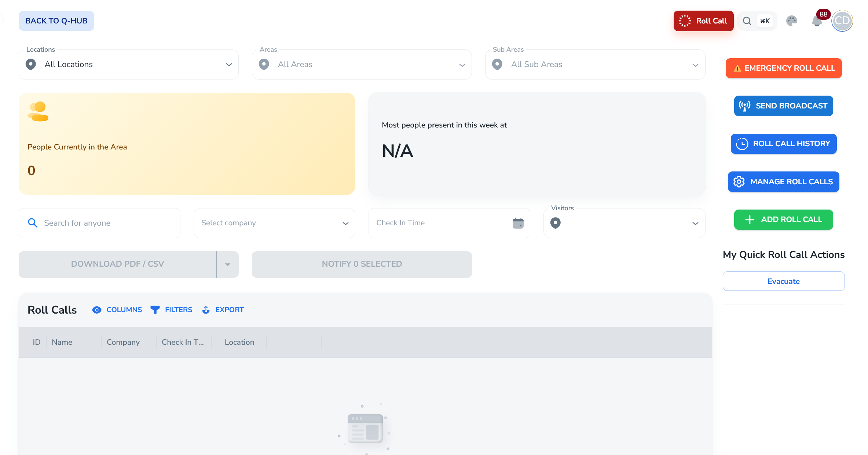Open the theme palette icon
Screen dimensions: 868x455
tap(791, 21)
